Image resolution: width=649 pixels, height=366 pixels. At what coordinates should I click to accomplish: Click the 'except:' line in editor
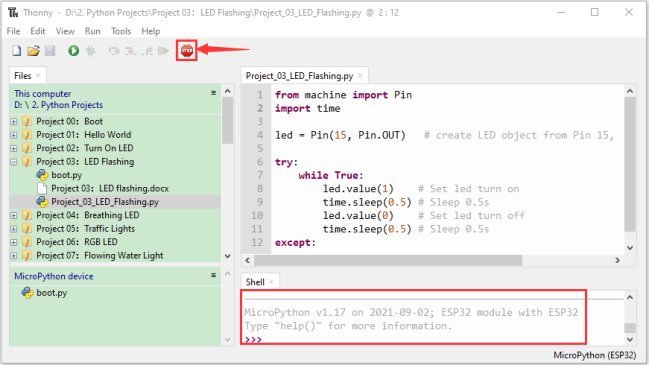pos(295,243)
